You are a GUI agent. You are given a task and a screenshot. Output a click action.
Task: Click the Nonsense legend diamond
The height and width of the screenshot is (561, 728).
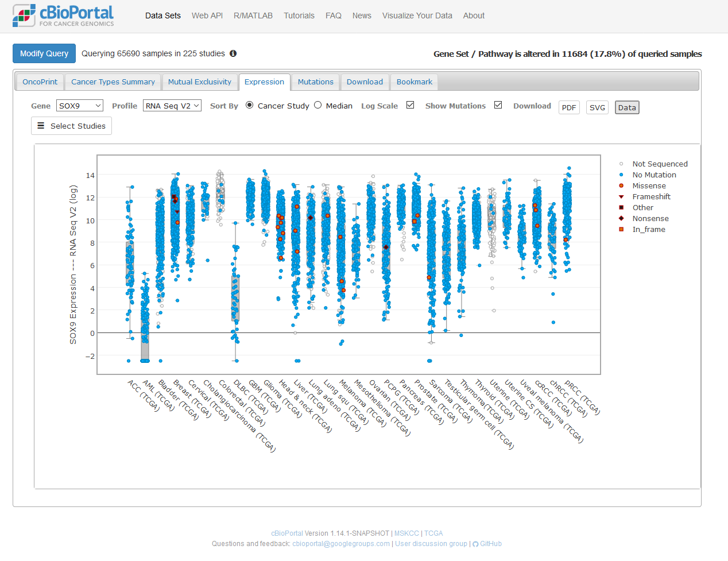(621, 218)
